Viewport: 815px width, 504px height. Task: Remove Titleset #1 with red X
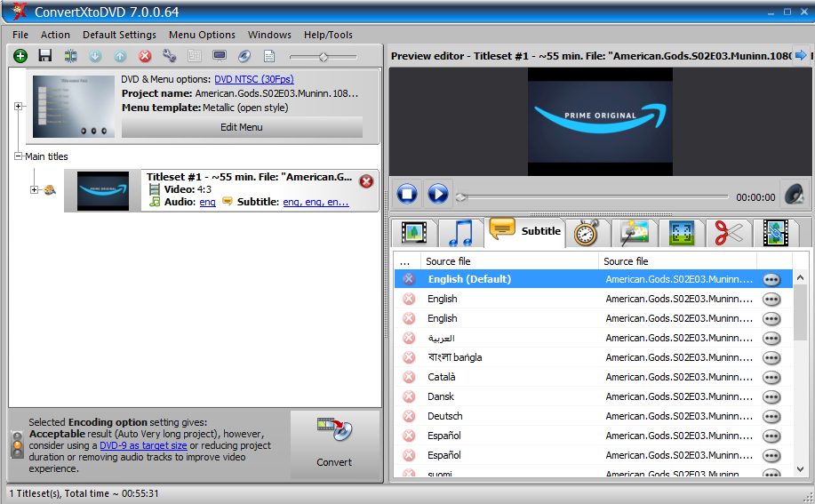click(x=366, y=181)
